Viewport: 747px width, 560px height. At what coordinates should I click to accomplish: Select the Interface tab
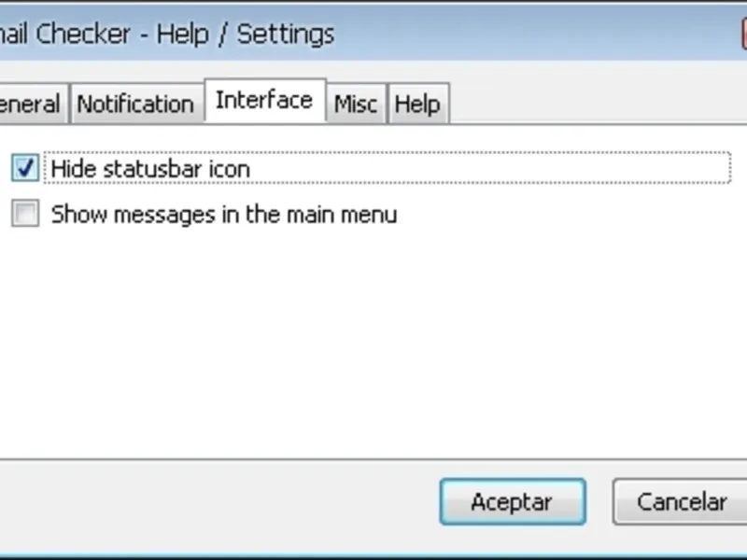pos(263,100)
